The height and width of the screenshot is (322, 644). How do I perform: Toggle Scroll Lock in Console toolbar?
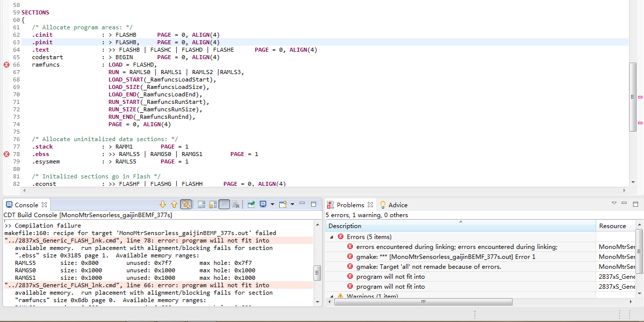(213, 204)
